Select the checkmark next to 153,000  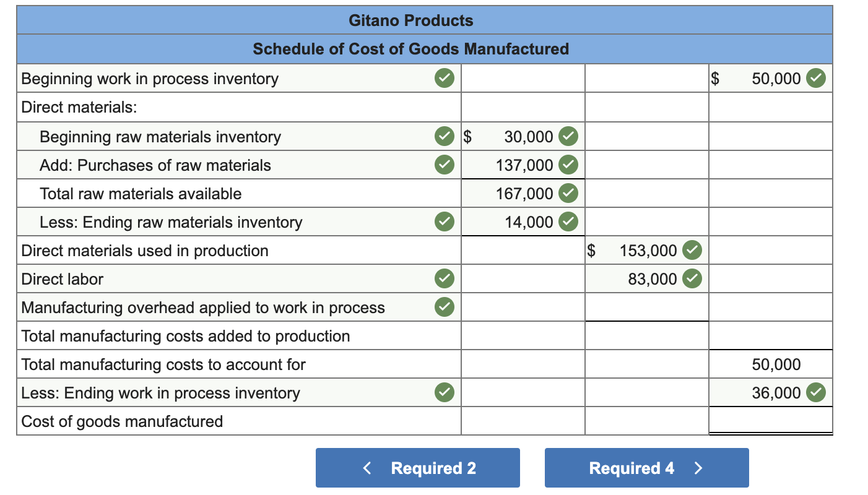tap(693, 250)
